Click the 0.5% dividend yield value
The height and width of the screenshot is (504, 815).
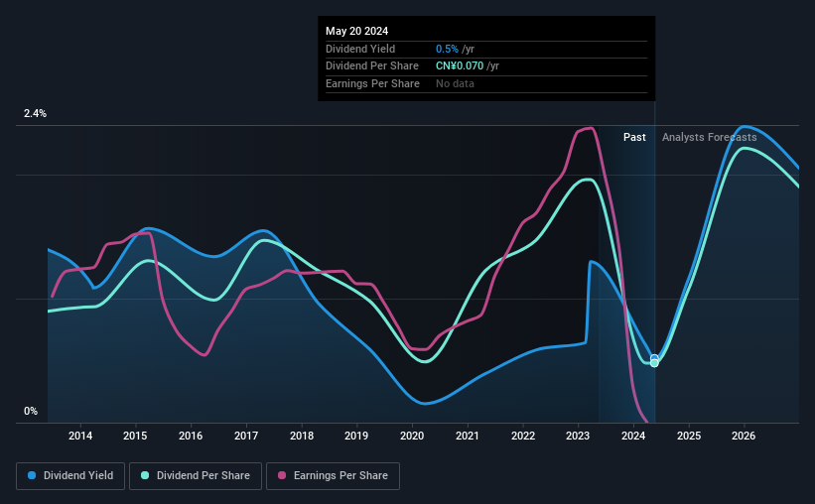pos(447,49)
